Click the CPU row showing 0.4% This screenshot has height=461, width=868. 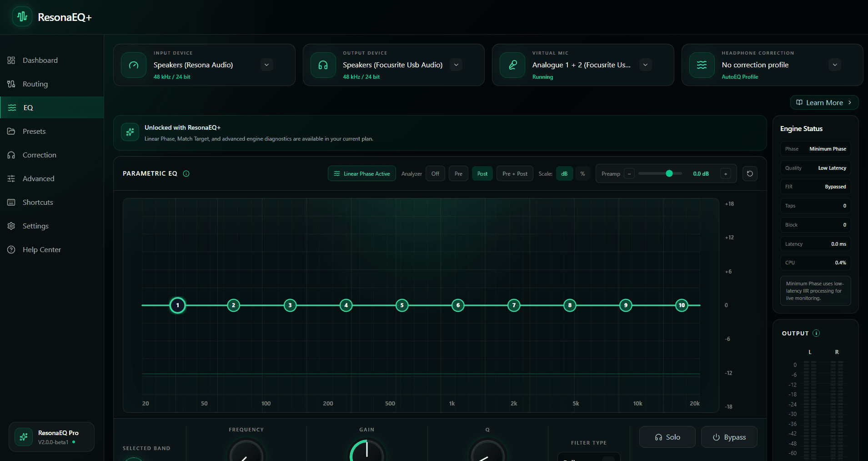coord(815,263)
